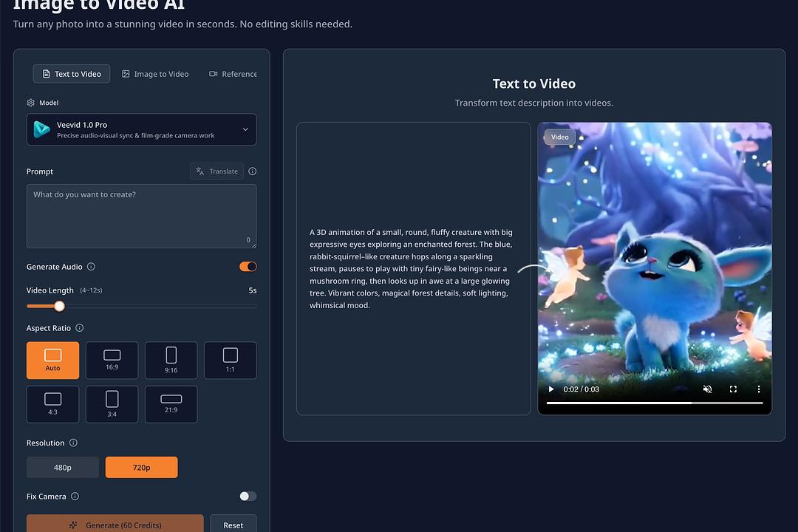The image size is (798, 532).
Task: Toggle Generate Audio off
Action: (248, 266)
